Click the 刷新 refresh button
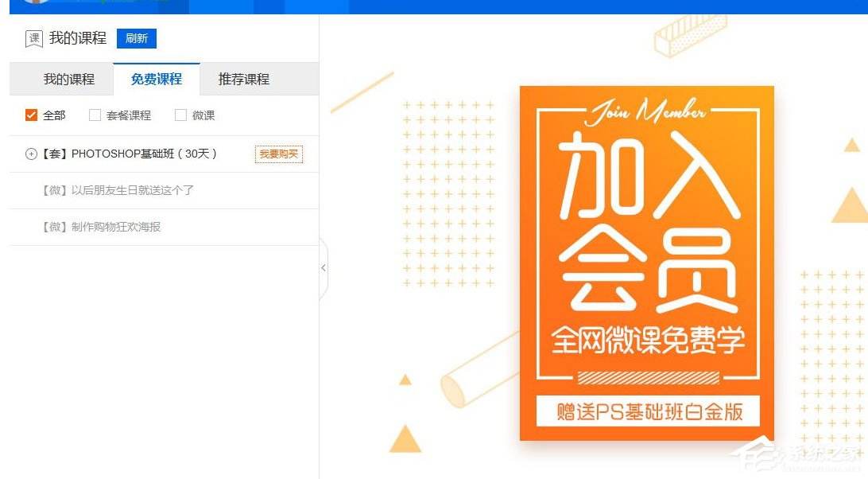The image size is (868, 479). coord(137,38)
